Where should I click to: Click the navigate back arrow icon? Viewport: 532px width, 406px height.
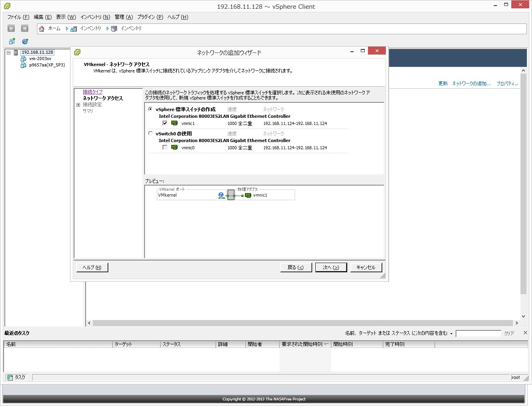pyautogui.click(x=11, y=28)
